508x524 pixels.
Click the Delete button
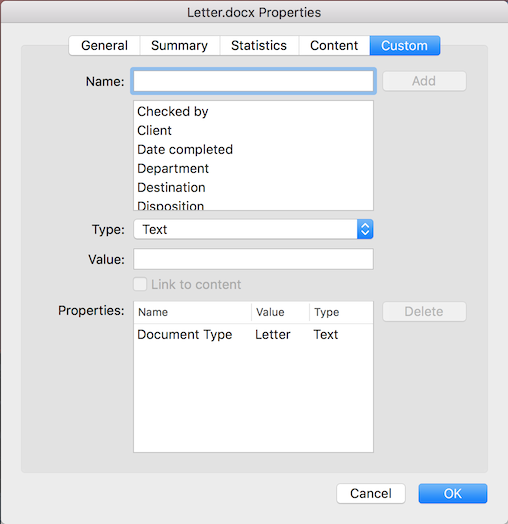pyautogui.click(x=424, y=311)
